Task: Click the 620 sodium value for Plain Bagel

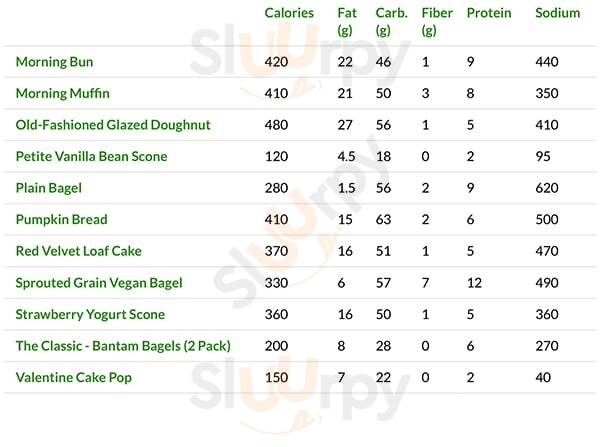Action: [546, 188]
